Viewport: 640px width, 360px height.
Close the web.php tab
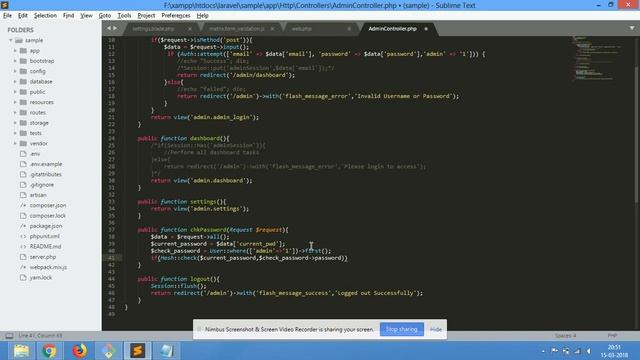(349, 29)
